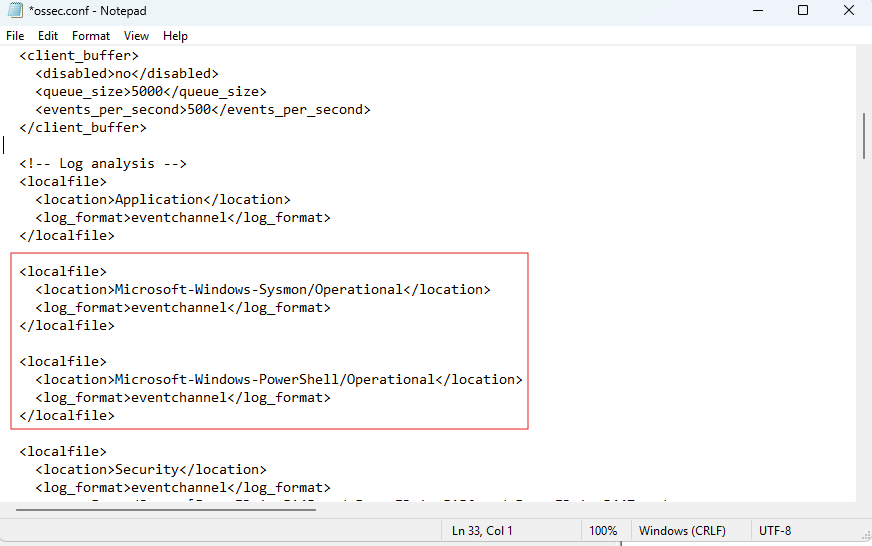Close the ossec.conf Notepad window
Image resolution: width=872 pixels, height=546 pixels.
[x=848, y=11]
